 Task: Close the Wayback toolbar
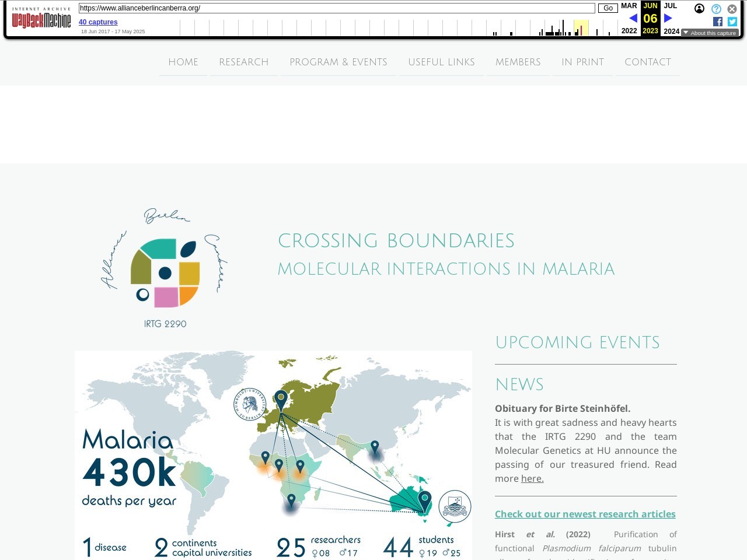click(732, 9)
